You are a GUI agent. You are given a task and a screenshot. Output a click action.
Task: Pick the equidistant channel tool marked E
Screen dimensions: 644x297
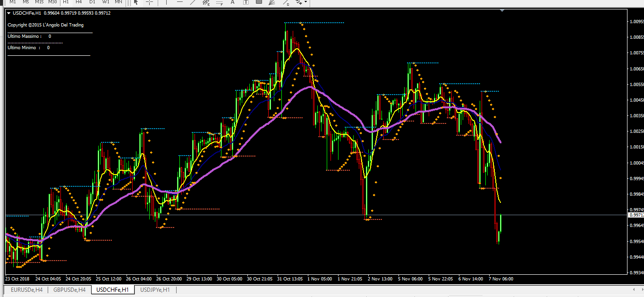[x=206, y=2]
